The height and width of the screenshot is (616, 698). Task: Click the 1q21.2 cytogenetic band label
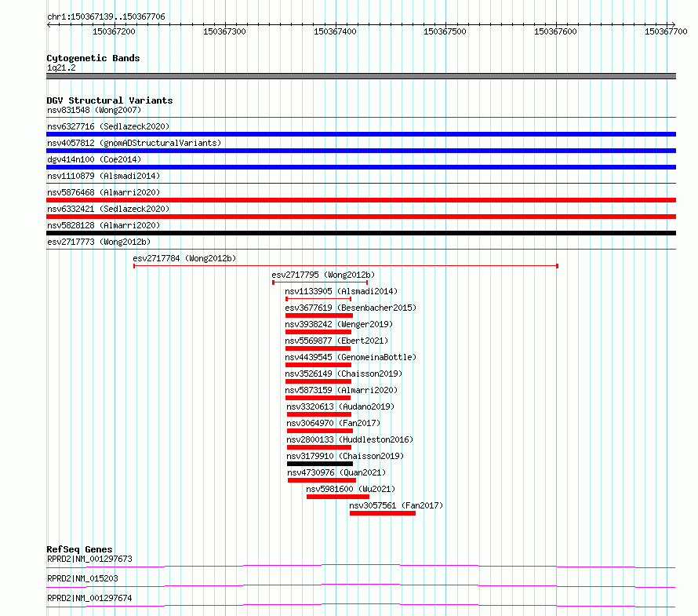tap(61, 67)
